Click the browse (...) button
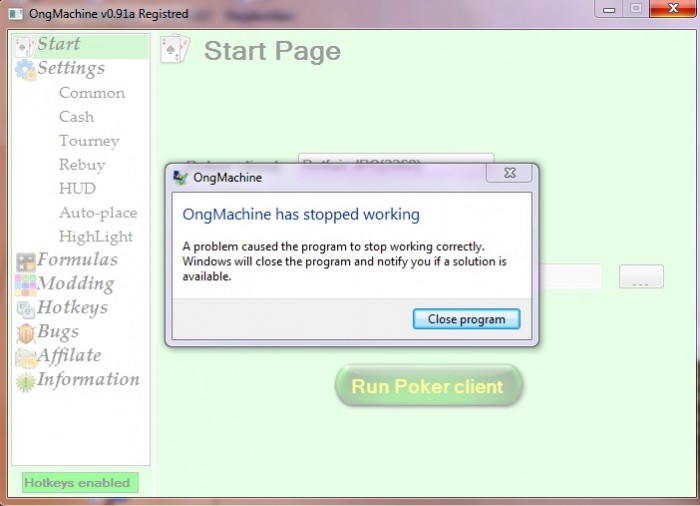Image resolution: width=700 pixels, height=506 pixels. (x=641, y=276)
